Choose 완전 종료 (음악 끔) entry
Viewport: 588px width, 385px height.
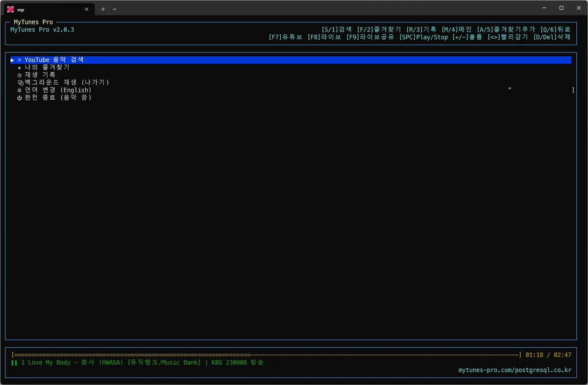pyautogui.click(x=58, y=98)
